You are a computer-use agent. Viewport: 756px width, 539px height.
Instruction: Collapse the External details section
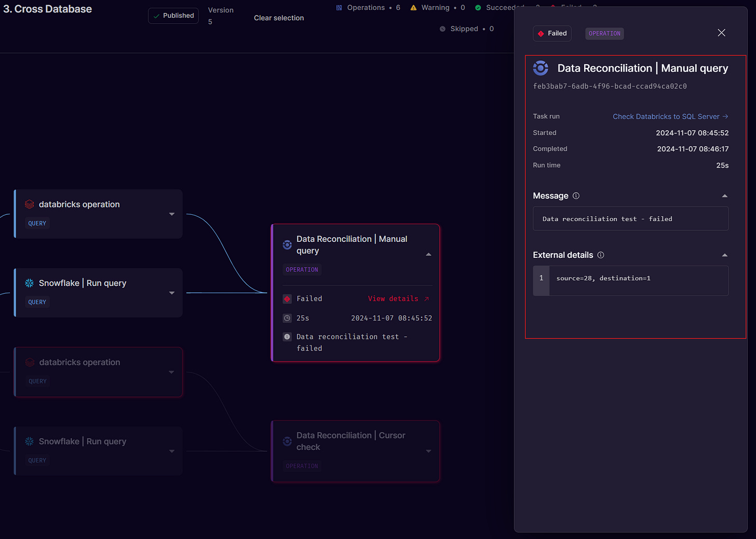pos(725,255)
